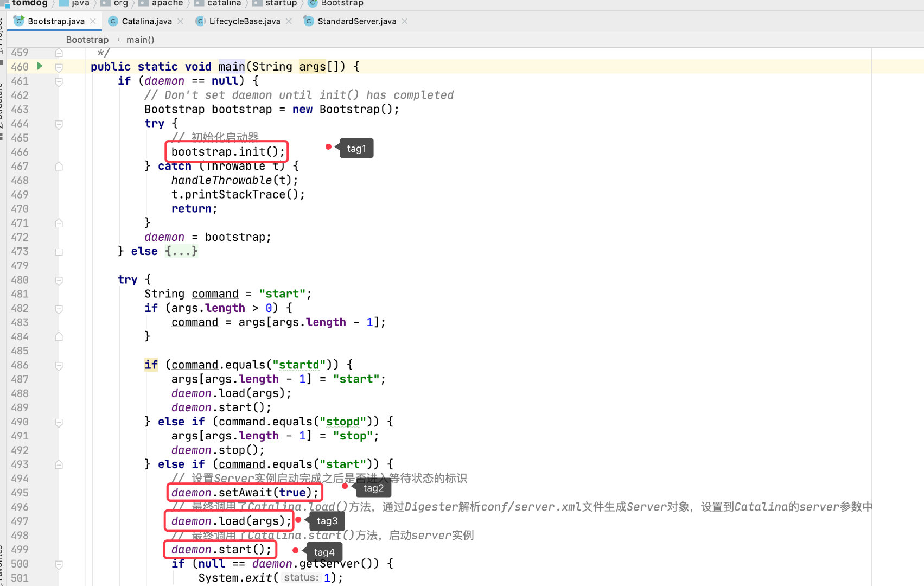The image size is (924, 586).
Task: Collapse the null check fold at line 500
Action: click(x=59, y=564)
